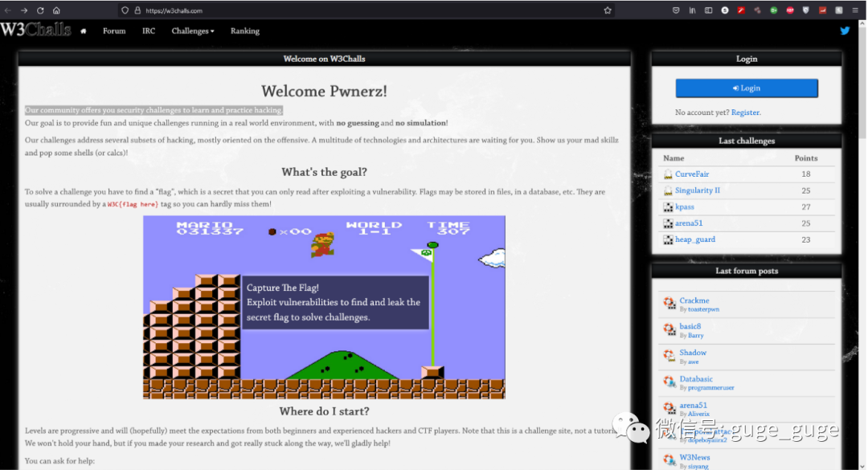The image size is (868, 470).
Task: Bookmark this page with the star icon
Action: [x=608, y=10]
